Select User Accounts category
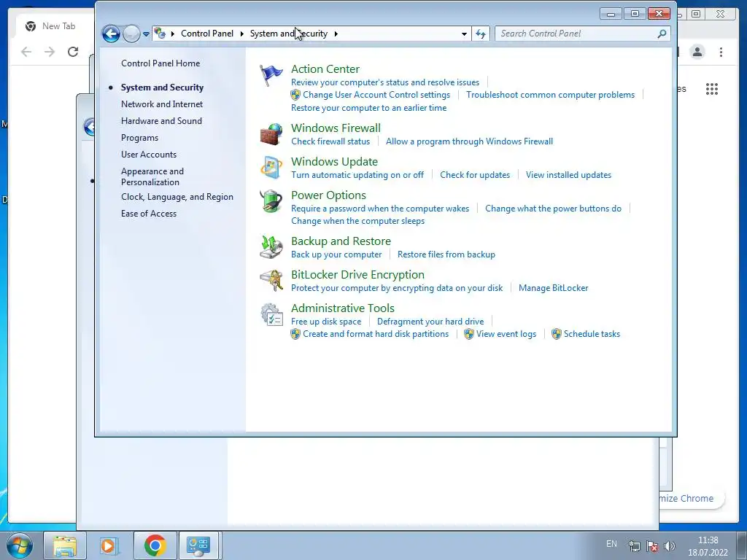The image size is (747, 560). 149,155
